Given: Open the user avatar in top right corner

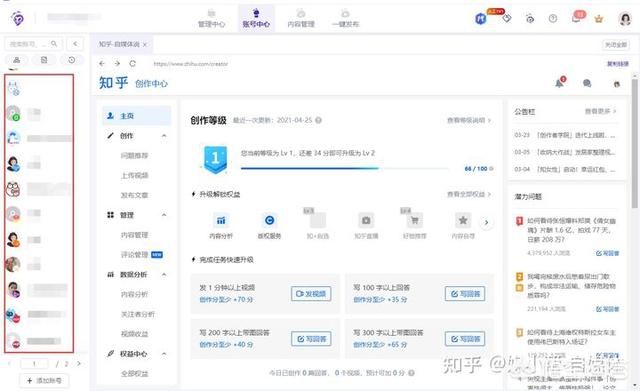Looking at the screenshot, I should [625, 19].
